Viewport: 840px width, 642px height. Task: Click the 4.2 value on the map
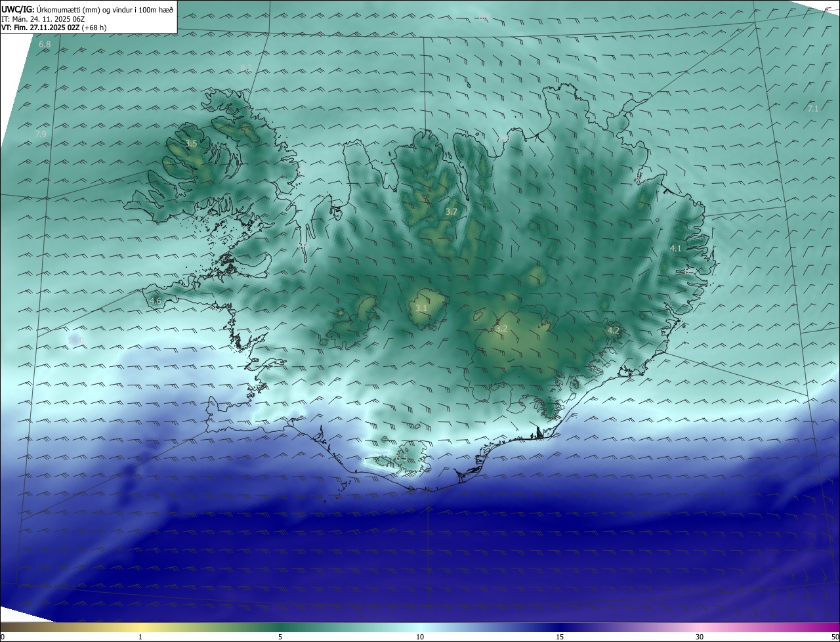click(614, 330)
